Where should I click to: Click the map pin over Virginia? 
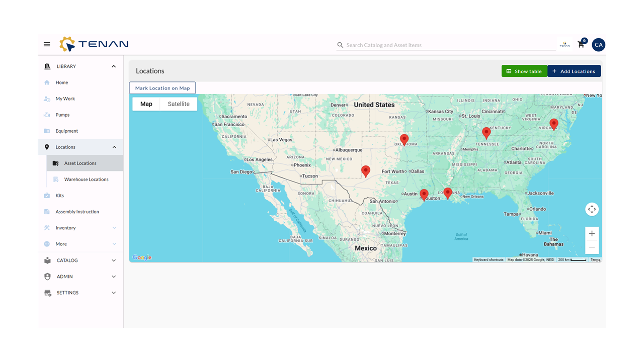click(553, 124)
